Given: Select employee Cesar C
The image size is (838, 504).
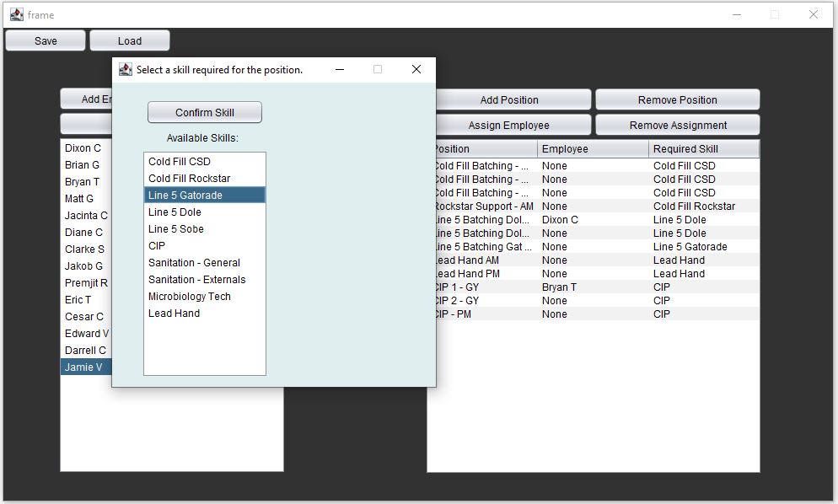Looking at the screenshot, I should [x=86, y=316].
